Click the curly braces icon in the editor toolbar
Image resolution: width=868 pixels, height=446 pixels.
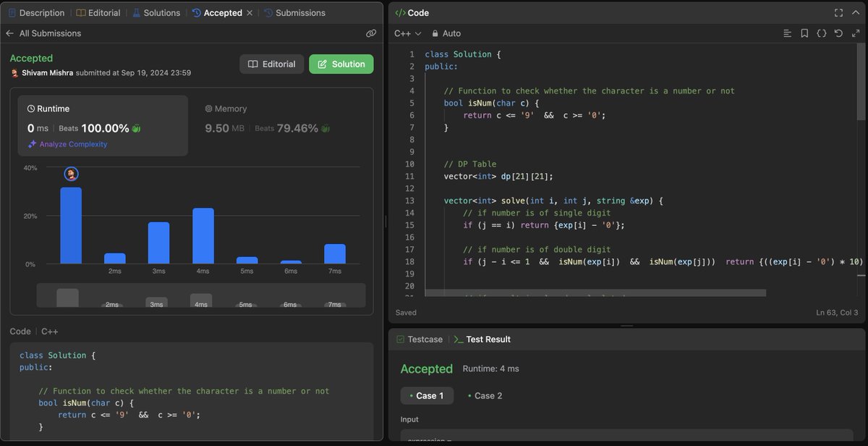pos(822,33)
